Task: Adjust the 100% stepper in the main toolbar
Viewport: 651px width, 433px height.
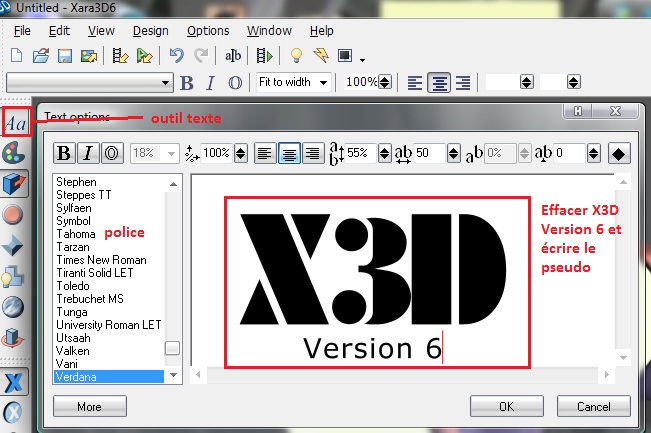Action: click(385, 82)
